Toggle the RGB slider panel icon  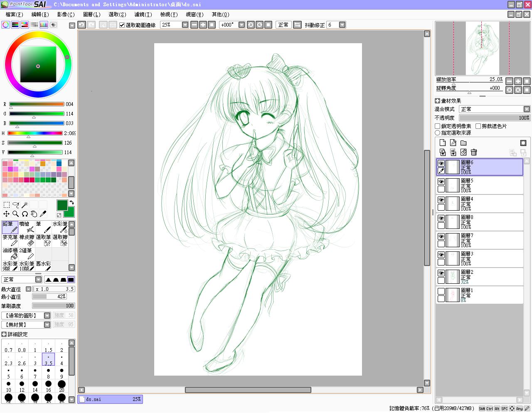pos(15,25)
